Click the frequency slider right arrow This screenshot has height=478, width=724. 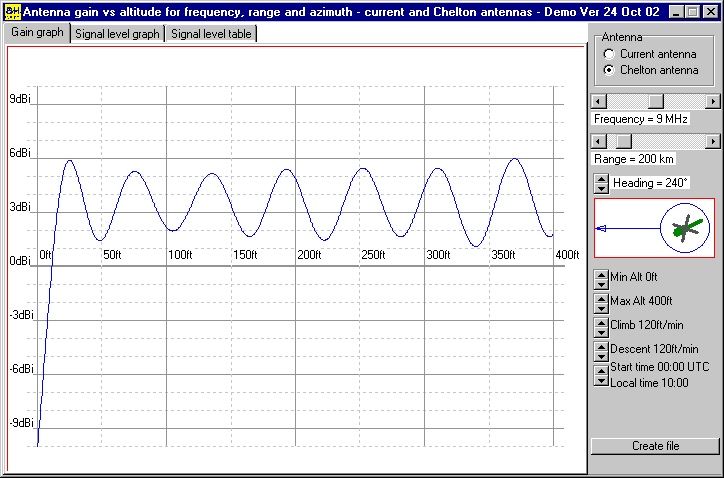pos(713,101)
